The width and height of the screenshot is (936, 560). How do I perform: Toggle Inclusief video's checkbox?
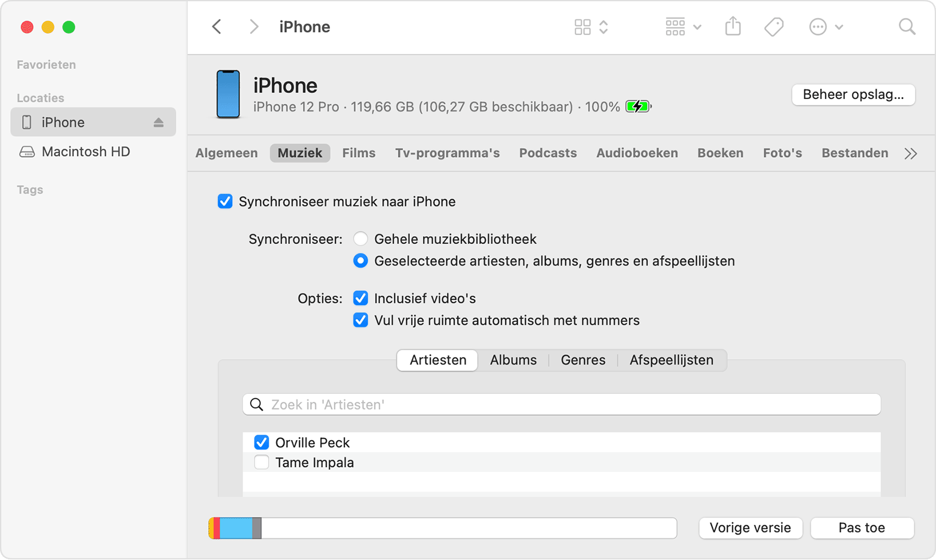tap(361, 298)
